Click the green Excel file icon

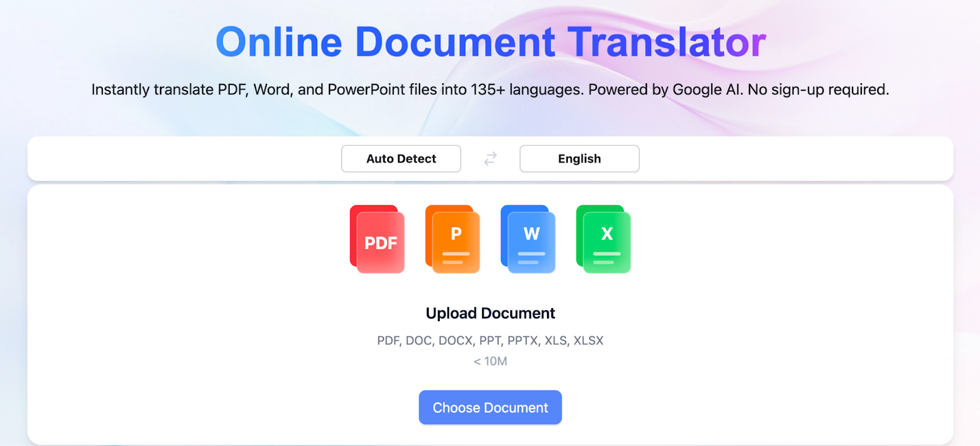pyautogui.click(x=603, y=239)
